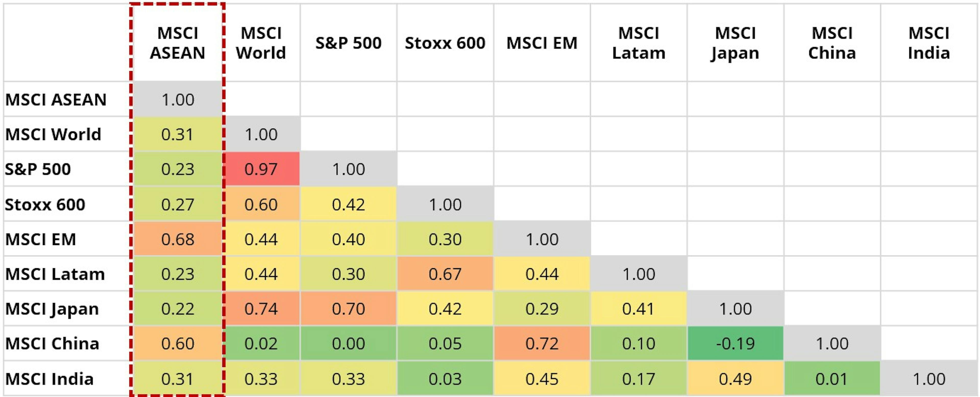Click the S&P 500 column header
The height and width of the screenshot is (397, 980).
coord(348,43)
